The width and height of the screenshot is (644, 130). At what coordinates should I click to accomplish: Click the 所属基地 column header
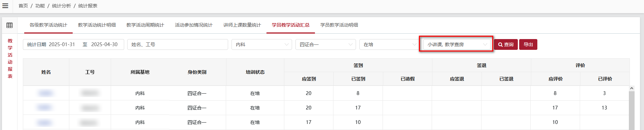point(140,72)
